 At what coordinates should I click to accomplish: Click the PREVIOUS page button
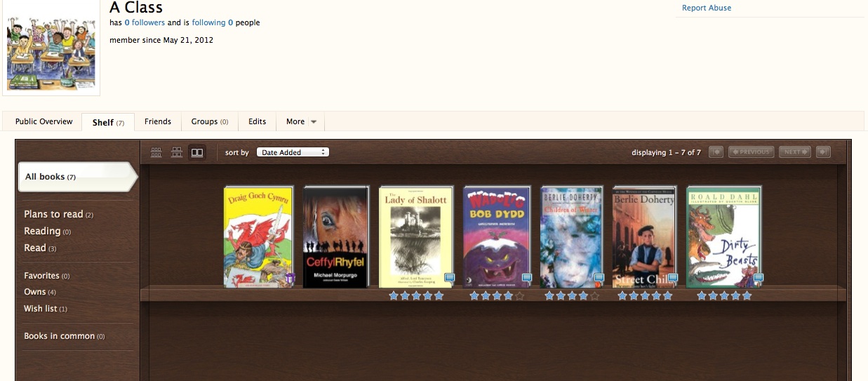(x=751, y=152)
